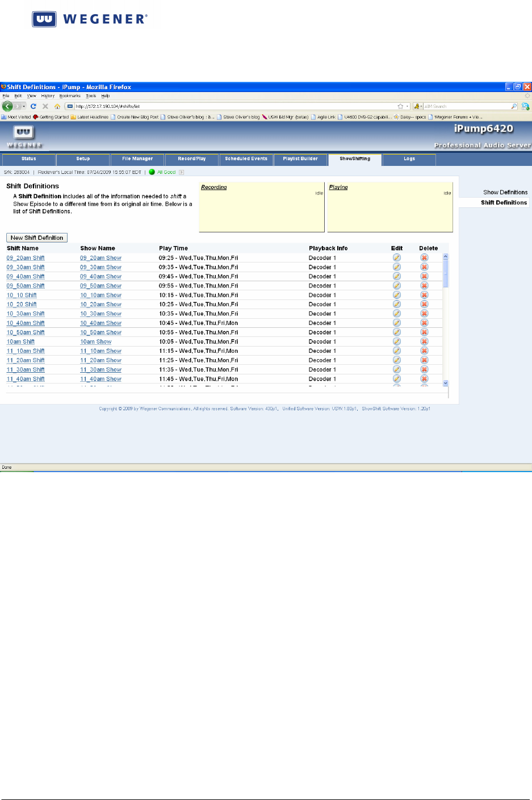Open the search engine dropdown in search box
Viewport: 532px width, 800px height.
pos(418,106)
